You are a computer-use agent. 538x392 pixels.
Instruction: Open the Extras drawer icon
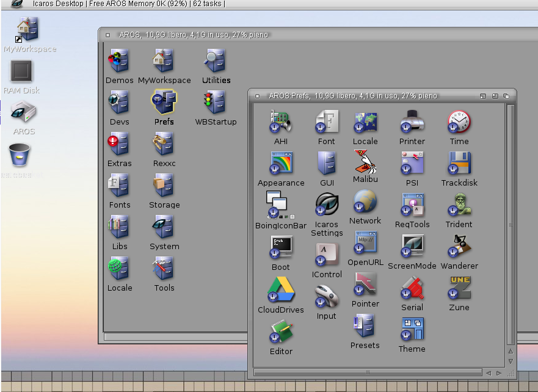coord(118,143)
